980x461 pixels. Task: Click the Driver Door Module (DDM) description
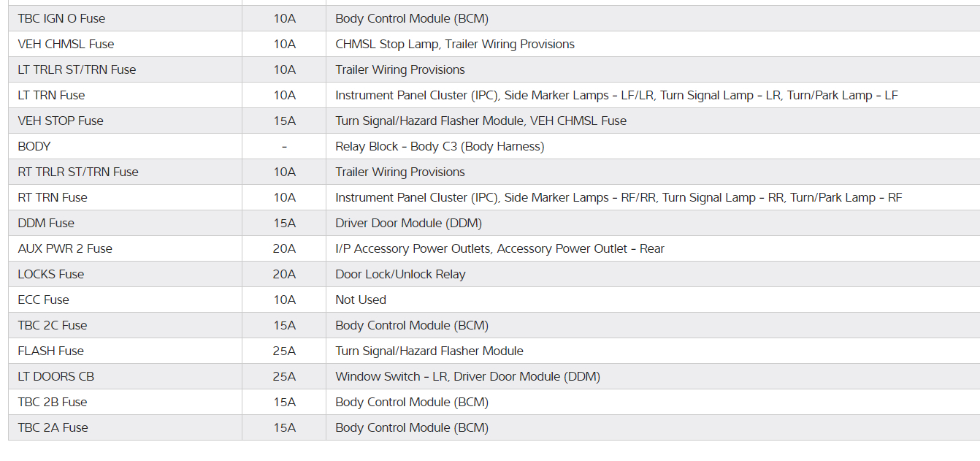(x=408, y=223)
